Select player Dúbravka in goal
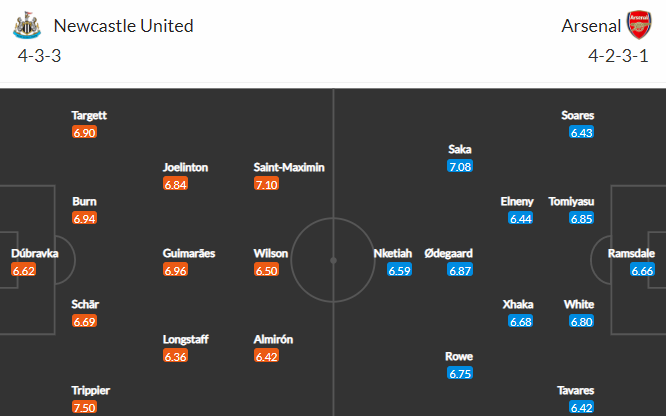666x416 pixels. [x=34, y=254]
